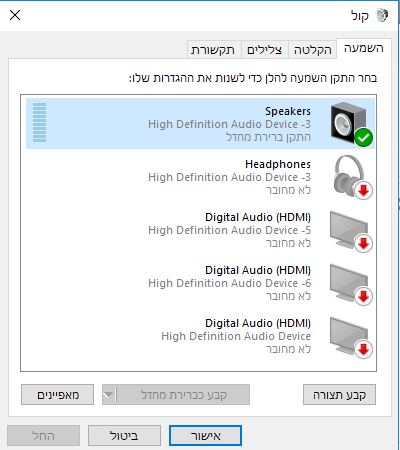Open the צלילים tab
Screen dimensions: 400x450
[265, 50]
